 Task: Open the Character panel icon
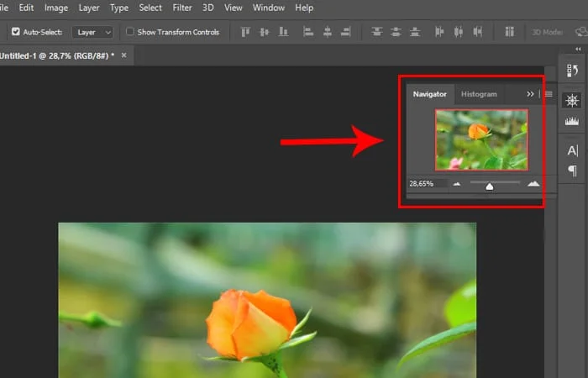[572, 150]
